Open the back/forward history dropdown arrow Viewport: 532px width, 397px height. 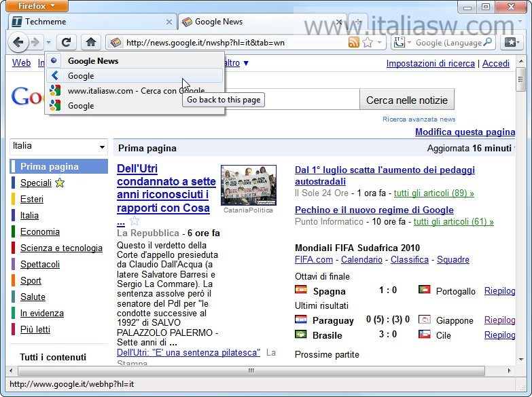click(48, 42)
